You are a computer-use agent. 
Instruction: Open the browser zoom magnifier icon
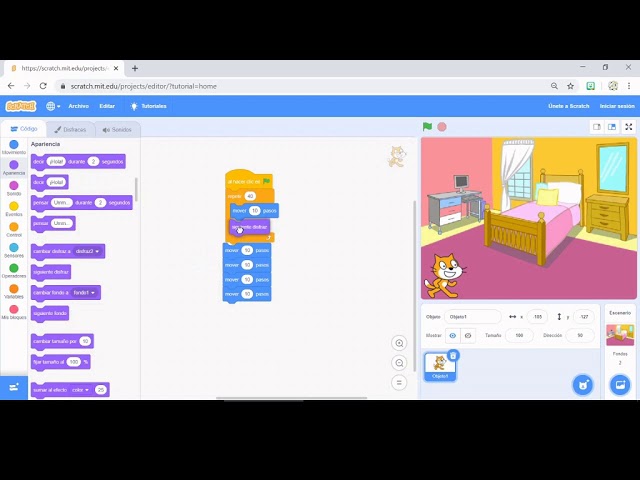click(x=554, y=86)
